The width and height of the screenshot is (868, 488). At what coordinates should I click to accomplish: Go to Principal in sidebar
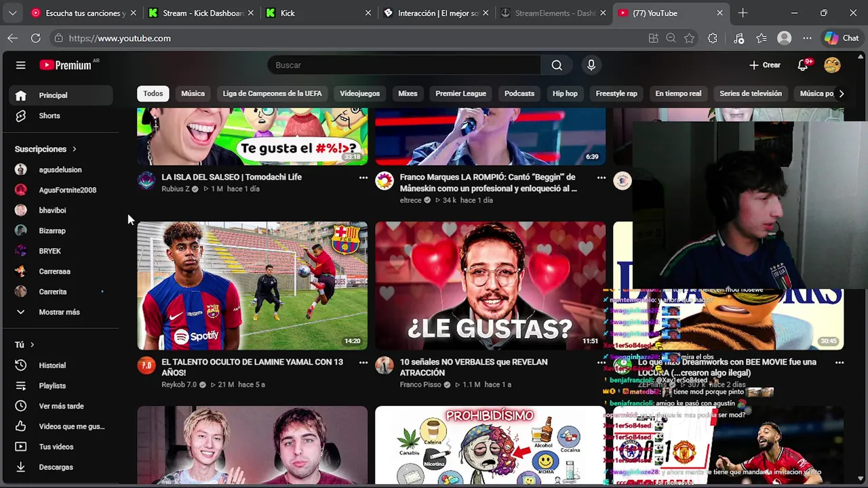[61, 96]
